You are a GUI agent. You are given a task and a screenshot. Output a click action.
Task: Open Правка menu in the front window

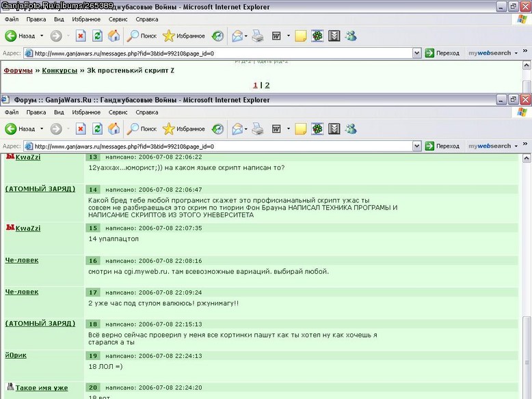[36, 112]
